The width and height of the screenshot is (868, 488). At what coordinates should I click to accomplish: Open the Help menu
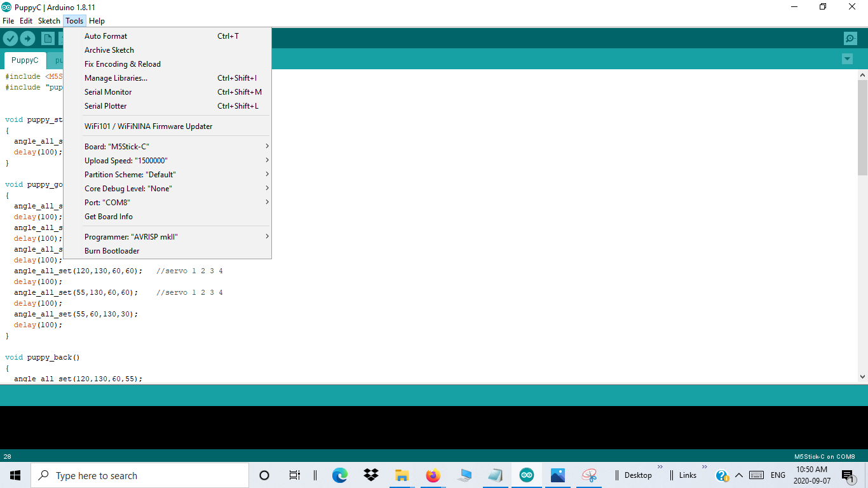tap(97, 21)
